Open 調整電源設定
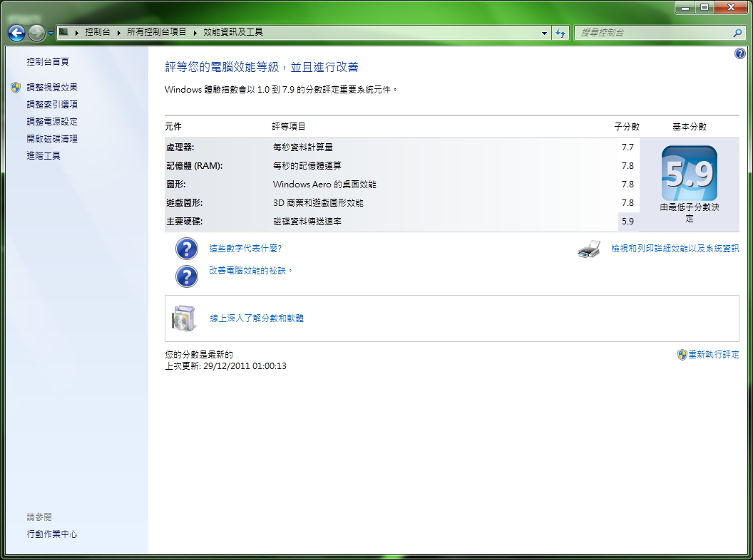Screen dimensions: 753x560 pyautogui.click(x=52, y=121)
